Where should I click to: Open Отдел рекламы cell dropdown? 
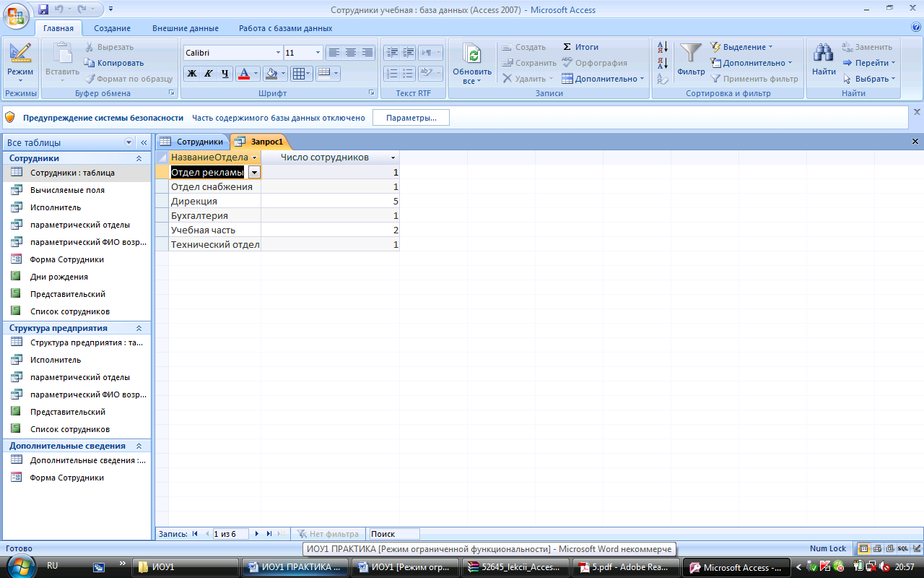point(254,172)
